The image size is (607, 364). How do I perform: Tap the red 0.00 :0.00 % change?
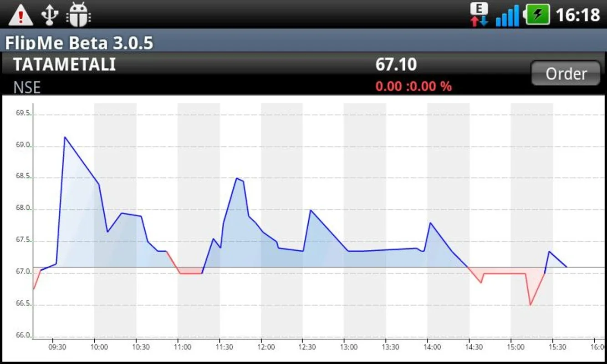pos(414,86)
